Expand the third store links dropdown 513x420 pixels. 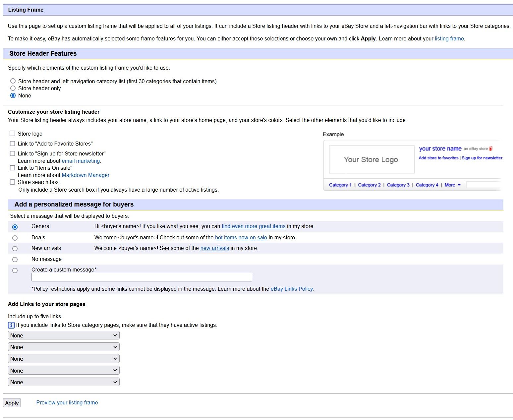pyautogui.click(x=64, y=359)
